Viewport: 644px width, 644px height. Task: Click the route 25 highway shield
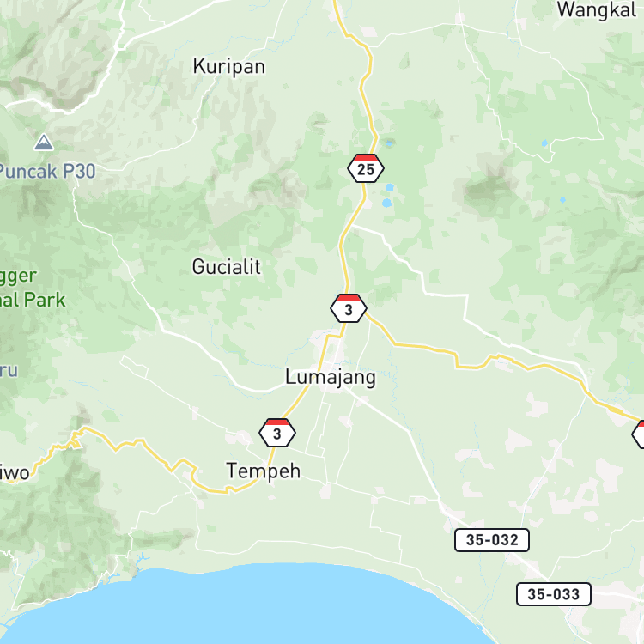(366, 168)
